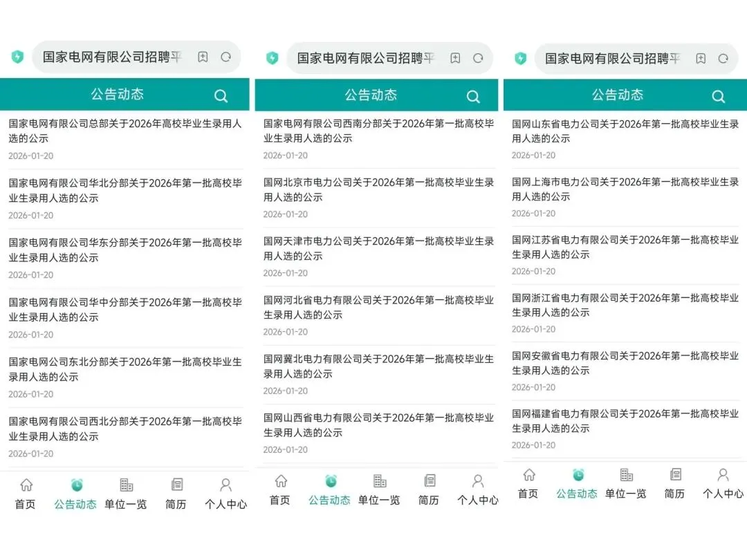Tap the 首页 home icon in the middle phone
The image size is (747, 560).
pyautogui.click(x=281, y=481)
